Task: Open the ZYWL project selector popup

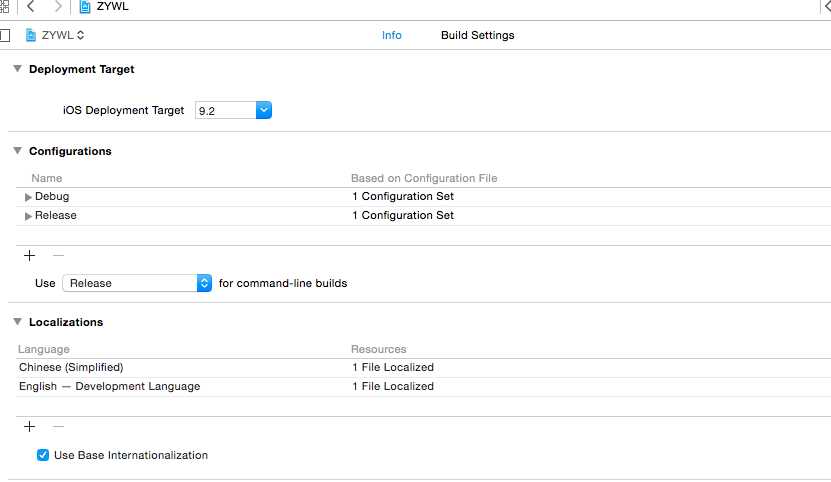Action: pos(56,35)
